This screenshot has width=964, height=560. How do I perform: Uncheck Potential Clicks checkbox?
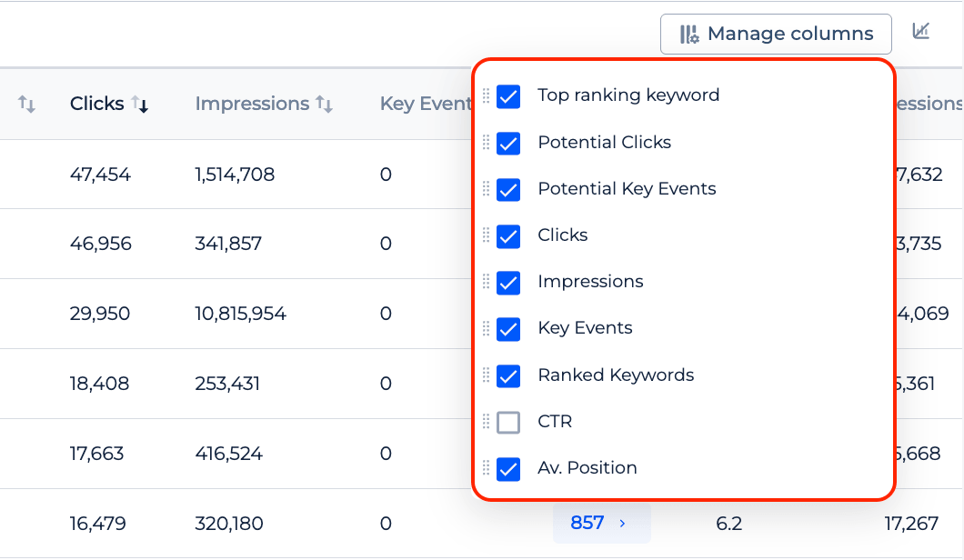[508, 144]
